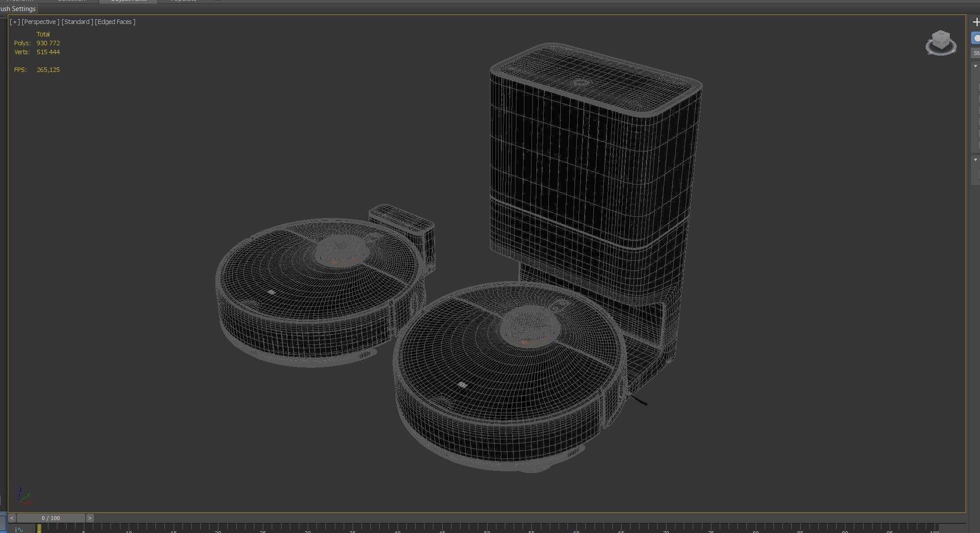Screen dimensions: 980x533
Task: Click the next frame '>' button
Action: [90, 518]
